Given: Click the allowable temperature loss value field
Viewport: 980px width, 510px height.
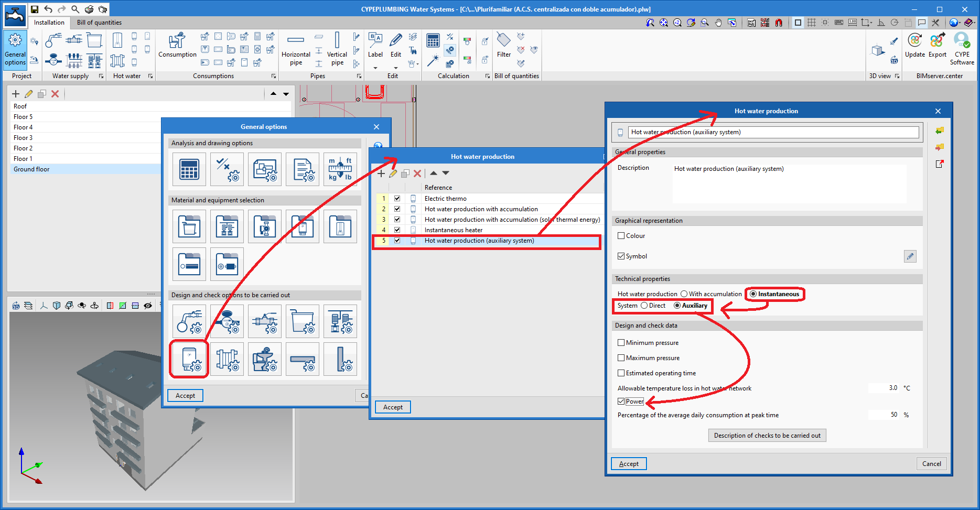Looking at the screenshot, I should [884, 388].
